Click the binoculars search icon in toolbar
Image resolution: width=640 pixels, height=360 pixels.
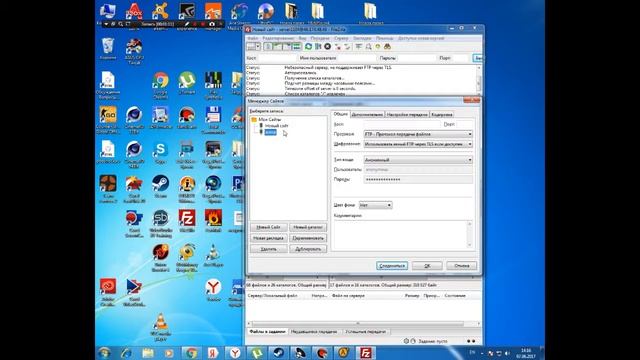[x=387, y=47]
